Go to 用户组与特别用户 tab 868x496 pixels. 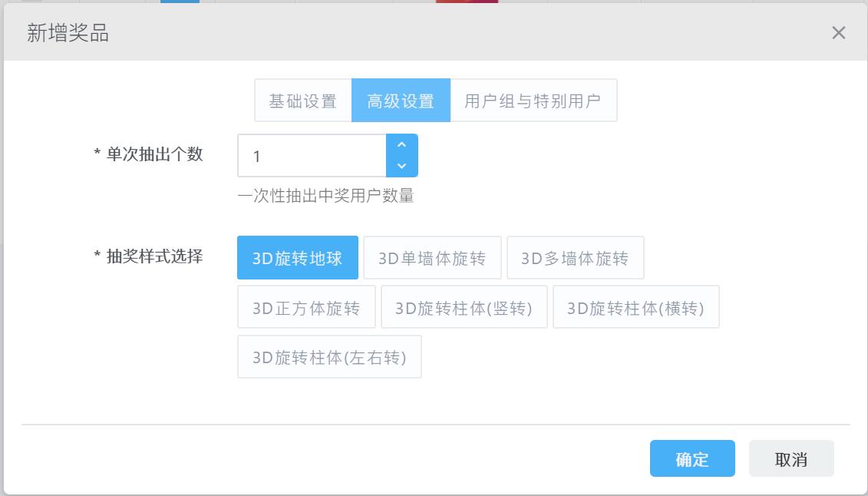(533, 101)
